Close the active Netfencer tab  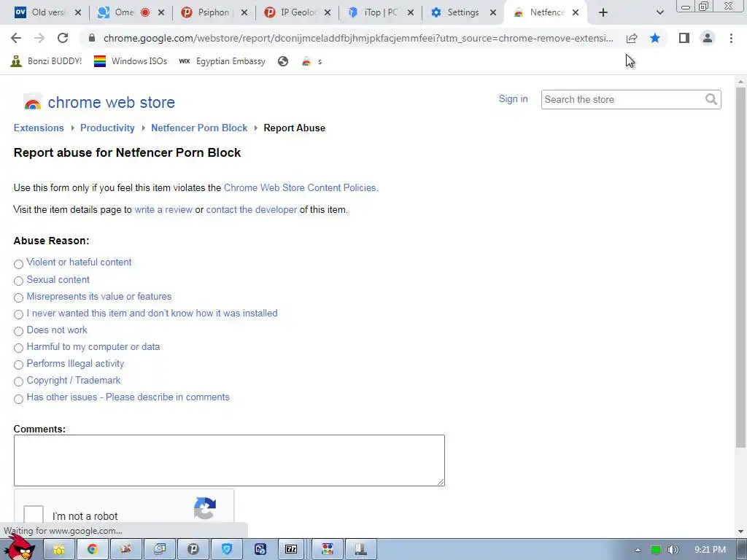576,12
